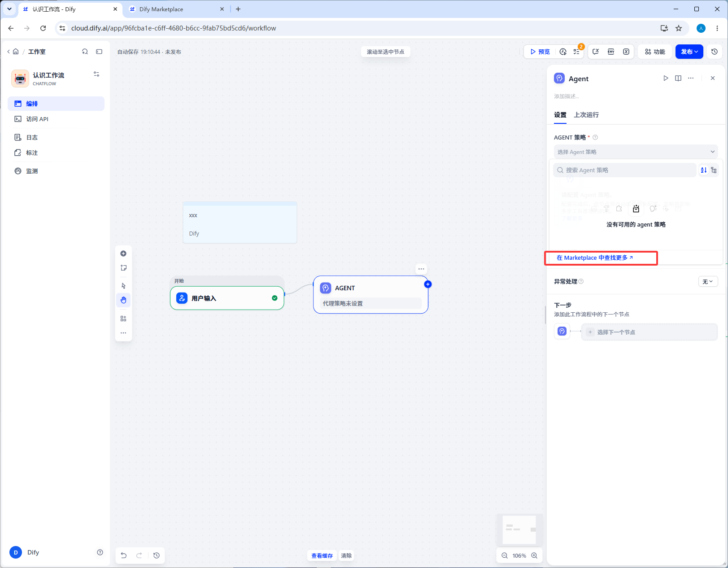Switch to the Dify Marketplace browser tab
Image resolution: width=728 pixels, height=568 pixels.
(177, 9)
